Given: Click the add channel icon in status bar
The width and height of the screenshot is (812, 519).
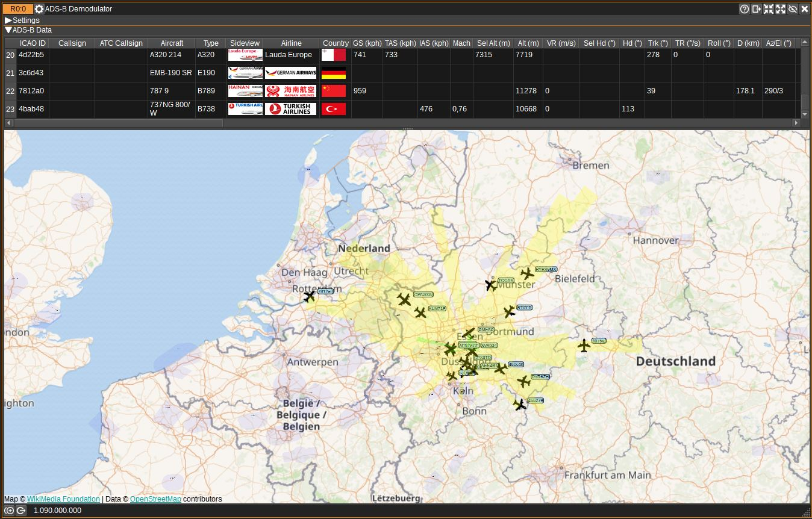Looking at the screenshot, I should click(9, 511).
